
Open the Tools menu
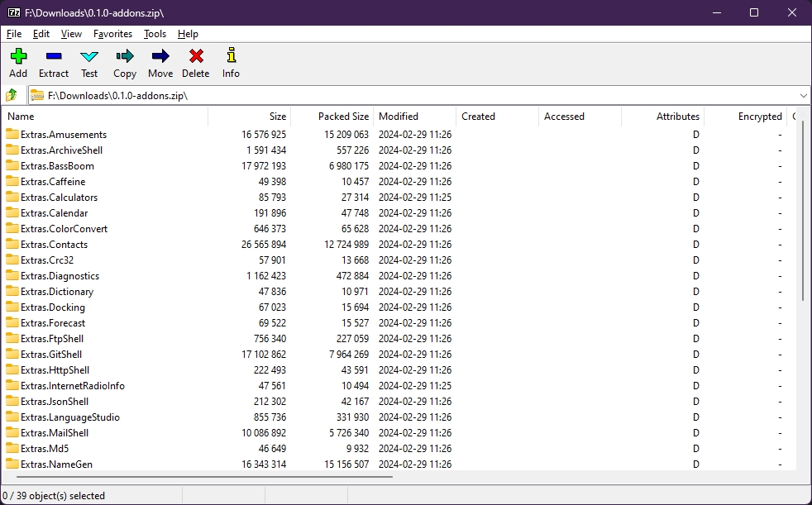coord(155,34)
